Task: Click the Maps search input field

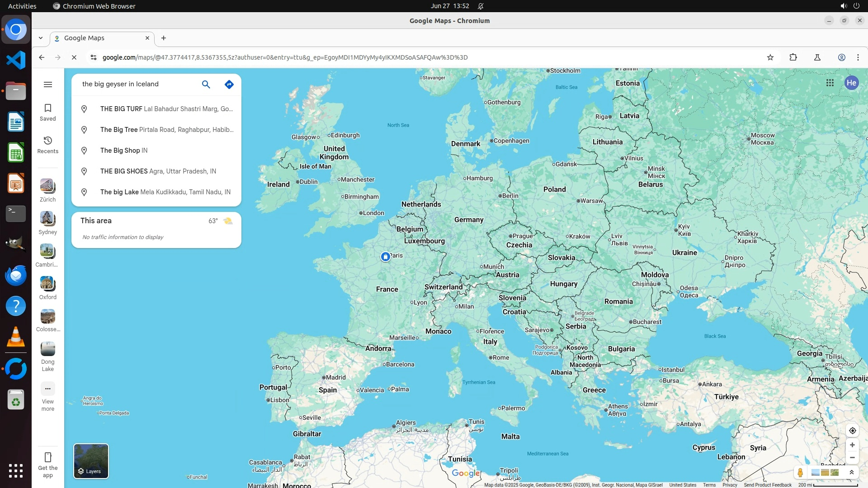Action: (x=136, y=84)
